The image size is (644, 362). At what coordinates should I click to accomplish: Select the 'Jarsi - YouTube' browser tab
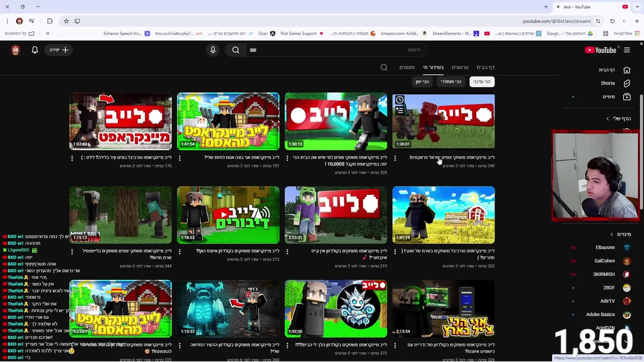click(592, 7)
